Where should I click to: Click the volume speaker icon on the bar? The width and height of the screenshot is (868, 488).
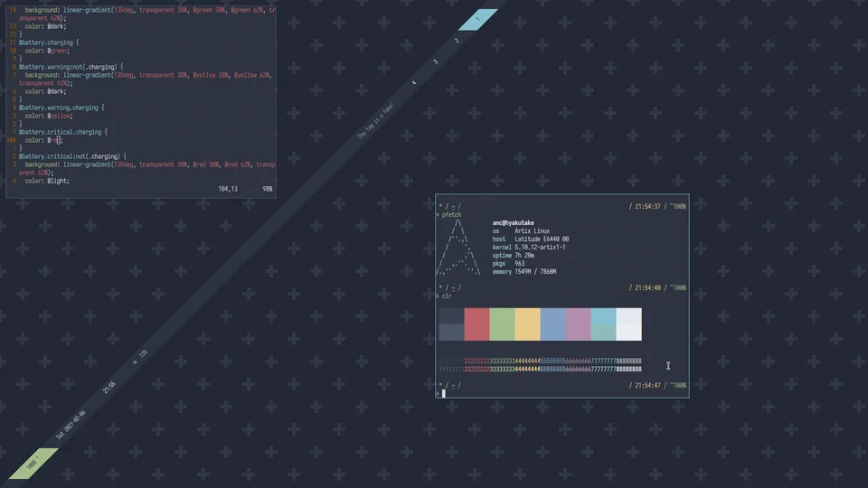pos(135,361)
